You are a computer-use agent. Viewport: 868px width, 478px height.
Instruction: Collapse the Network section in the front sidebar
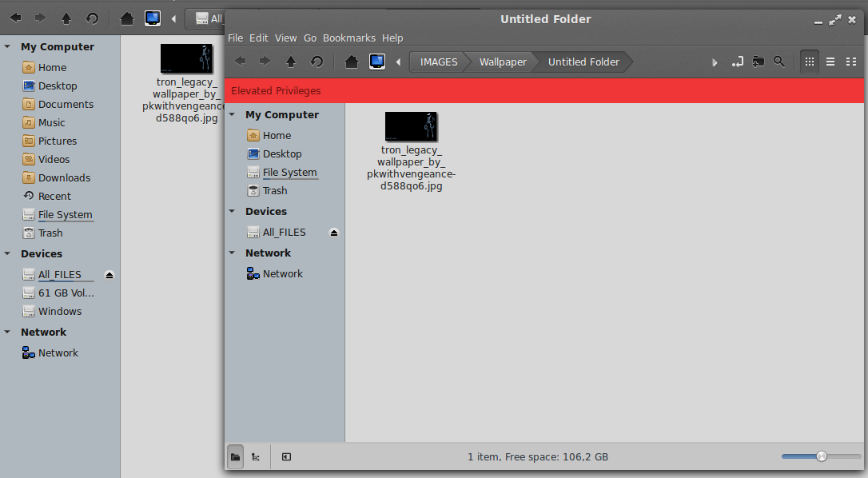(x=232, y=253)
